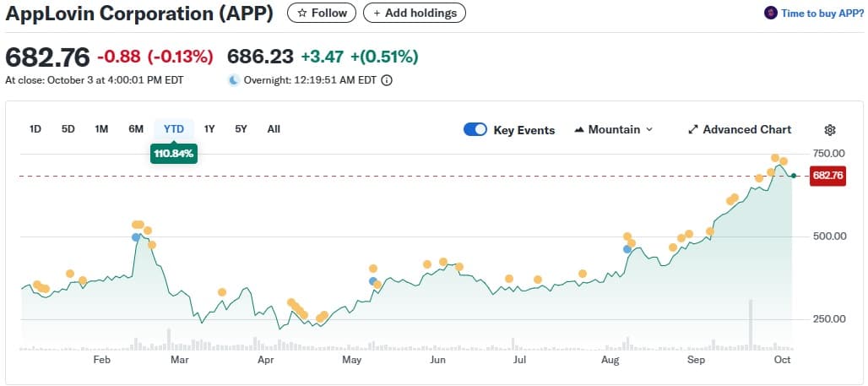Click the blue event marker in early May
868x386 pixels.
pos(373,280)
